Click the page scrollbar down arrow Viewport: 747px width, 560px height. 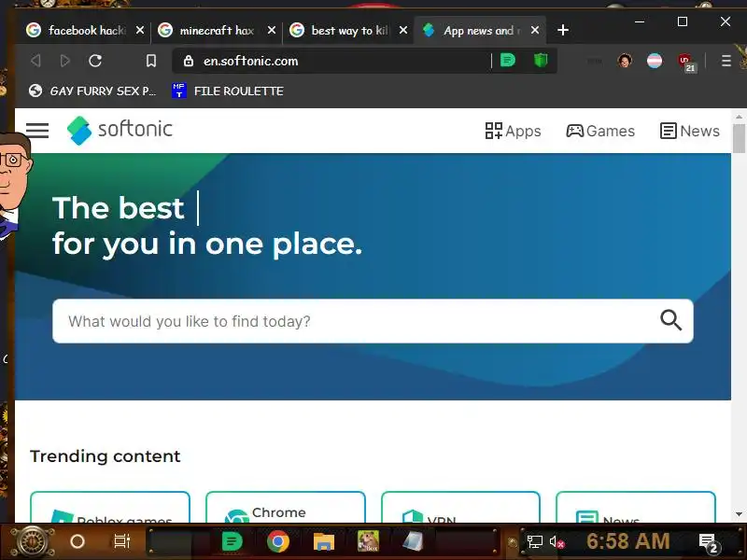click(x=739, y=515)
